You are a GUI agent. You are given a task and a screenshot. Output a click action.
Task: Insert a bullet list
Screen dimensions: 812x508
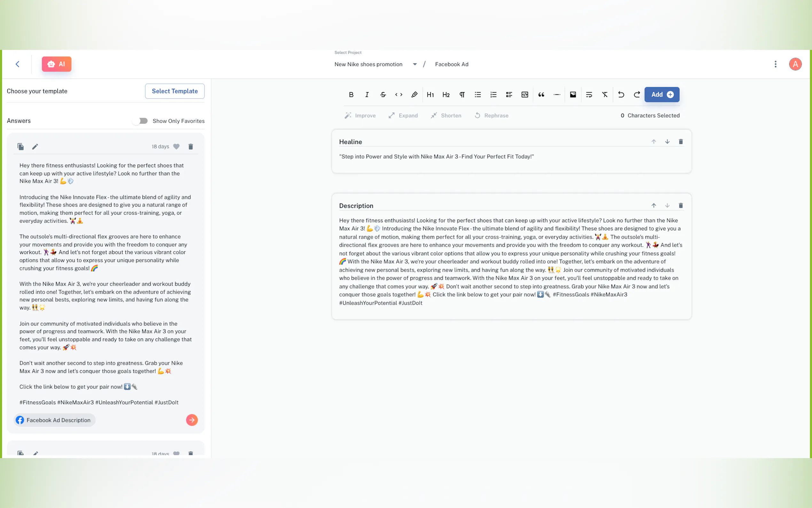pos(478,95)
